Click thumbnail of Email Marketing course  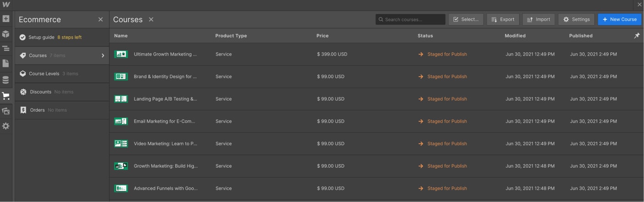121,121
